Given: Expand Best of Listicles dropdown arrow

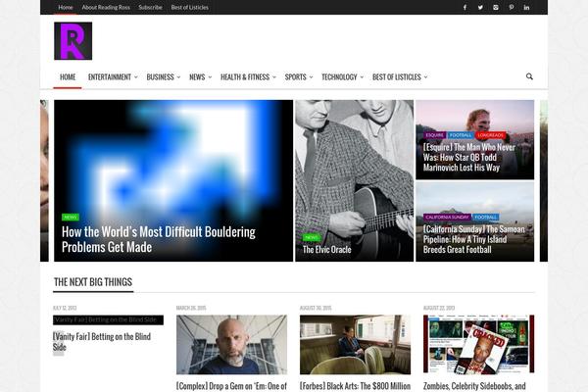Looking at the screenshot, I should pyautogui.click(x=425, y=77).
